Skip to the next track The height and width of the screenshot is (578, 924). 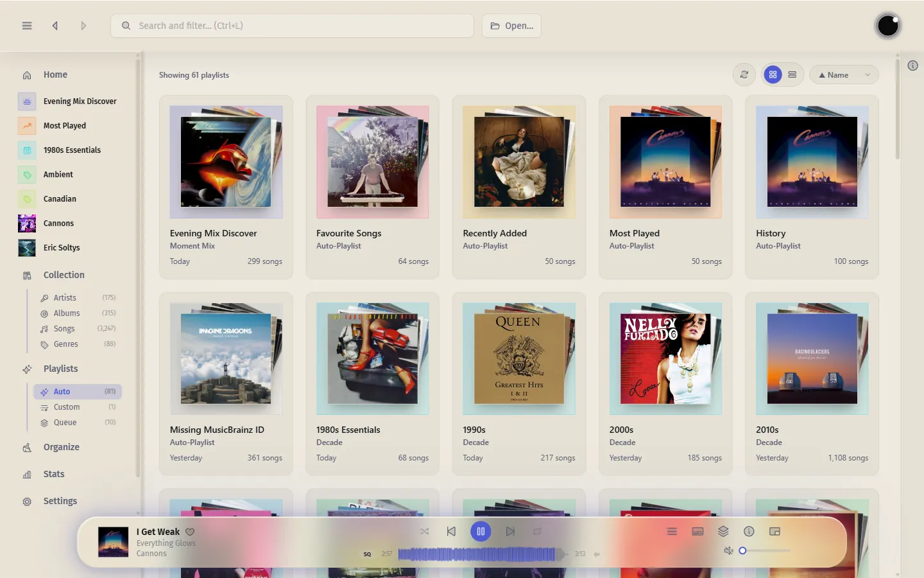pyautogui.click(x=510, y=532)
